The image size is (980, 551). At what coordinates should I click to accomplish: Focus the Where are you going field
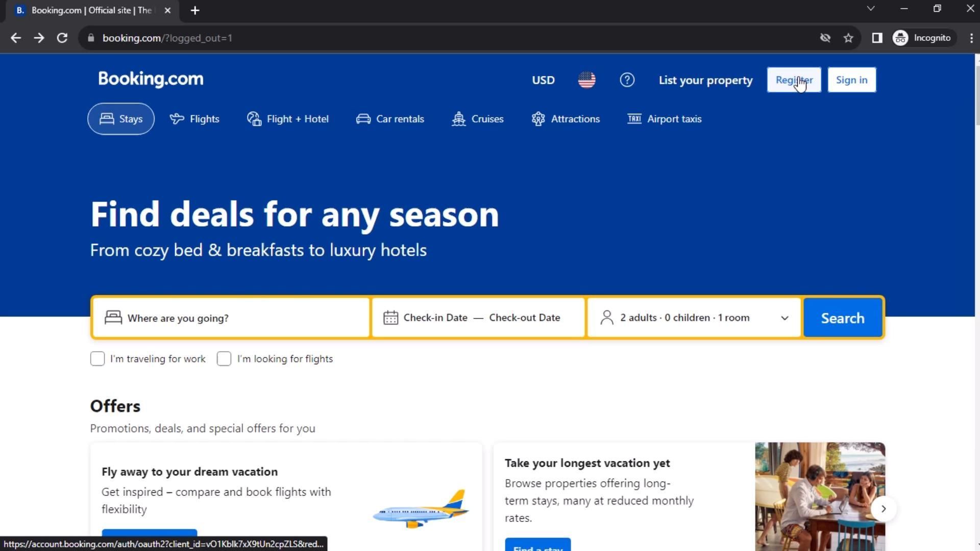click(x=231, y=318)
